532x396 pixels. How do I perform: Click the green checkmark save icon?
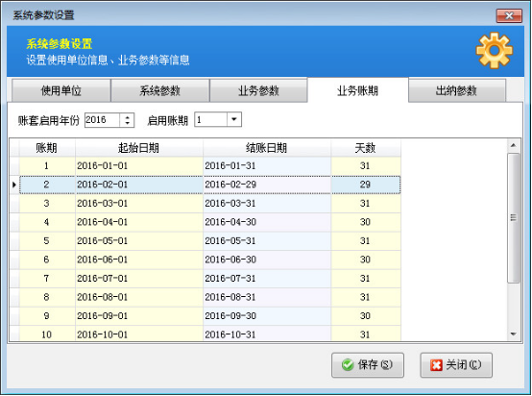click(x=348, y=365)
